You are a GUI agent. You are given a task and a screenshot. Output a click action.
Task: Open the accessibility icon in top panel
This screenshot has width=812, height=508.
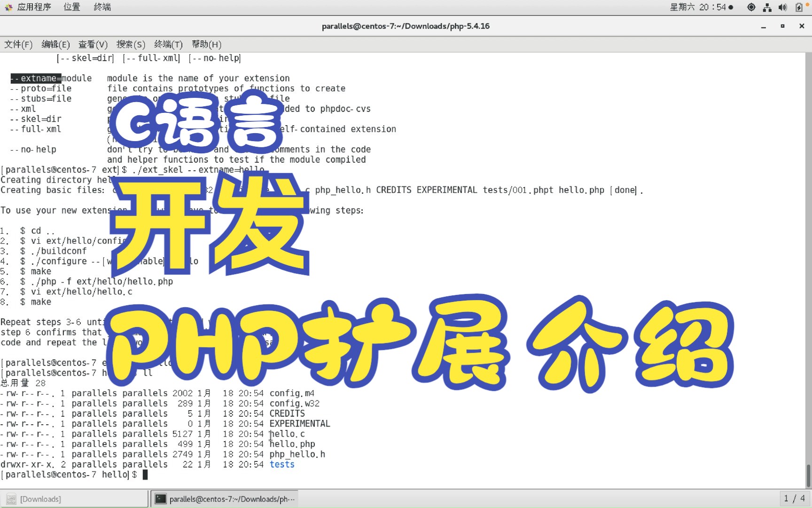click(751, 7)
